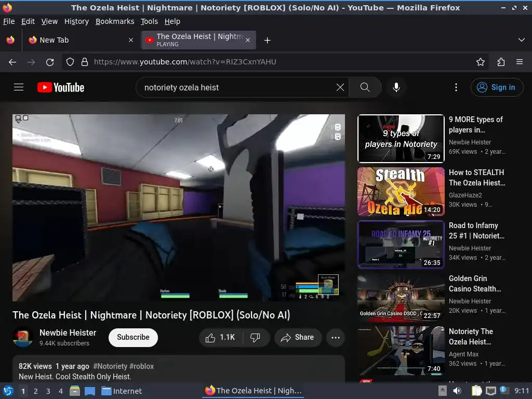This screenshot has width=532, height=399.
Task: Open Firefox extensions puzzle icon
Action: coord(501,62)
